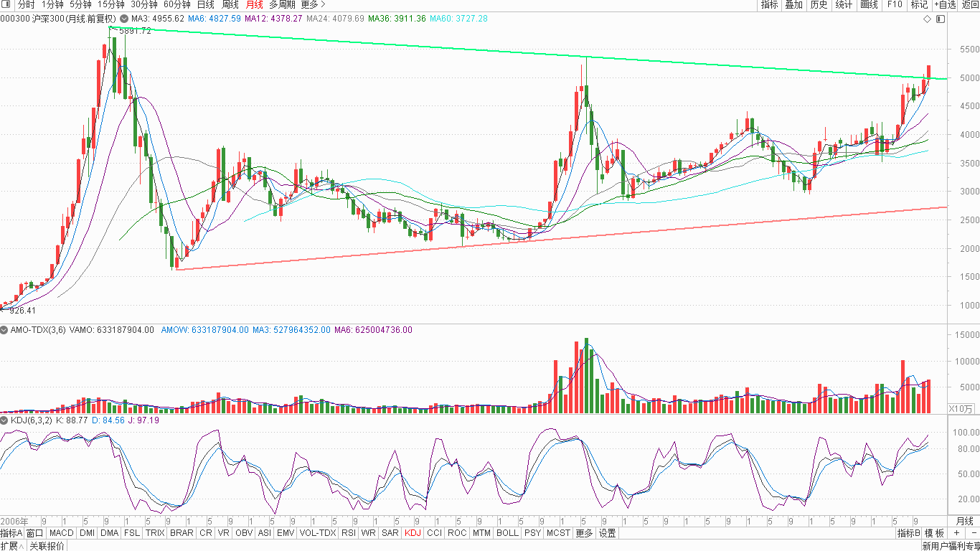The height and width of the screenshot is (551, 980).
Task: Open the 关联报价 tab
Action: point(46,546)
